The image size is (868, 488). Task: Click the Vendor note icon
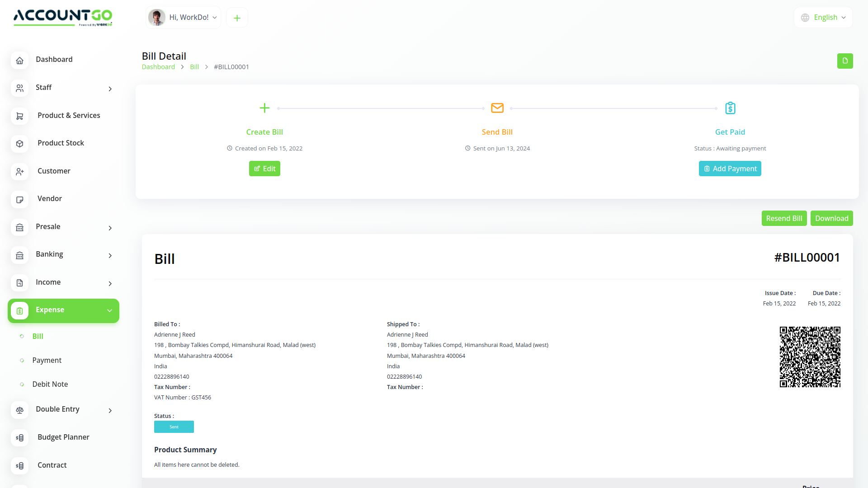pos(19,199)
